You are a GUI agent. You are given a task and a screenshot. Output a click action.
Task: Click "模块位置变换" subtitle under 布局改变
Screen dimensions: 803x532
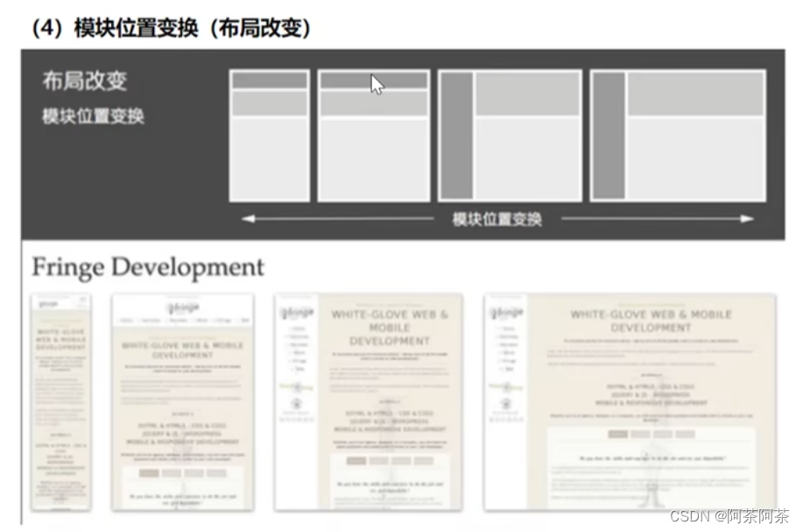click(x=93, y=116)
